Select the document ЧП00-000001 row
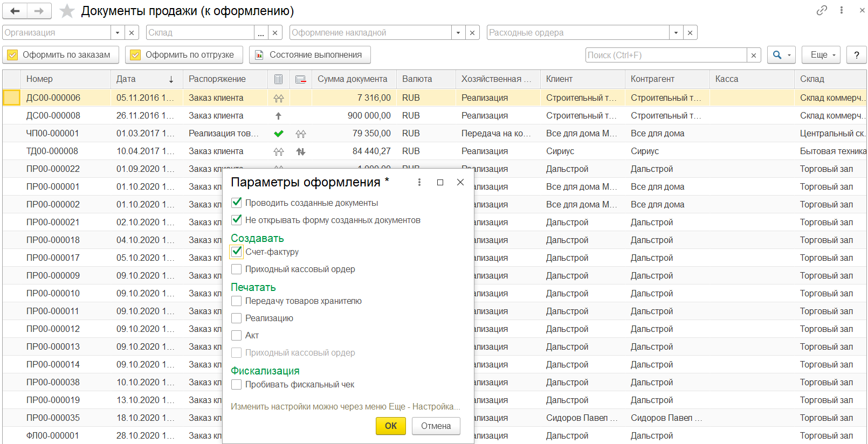The width and height of the screenshot is (868, 444). point(434,134)
